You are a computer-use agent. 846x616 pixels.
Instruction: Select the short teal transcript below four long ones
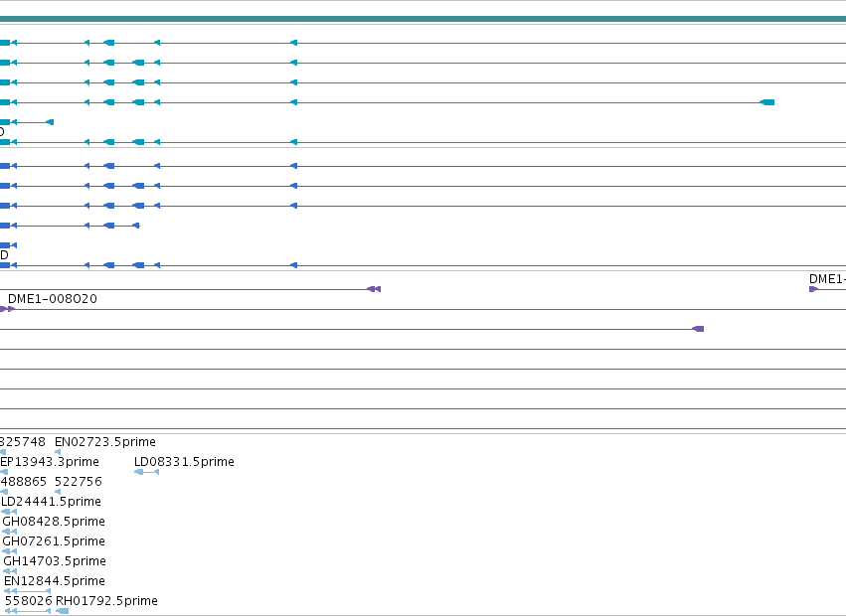click(x=27, y=122)
